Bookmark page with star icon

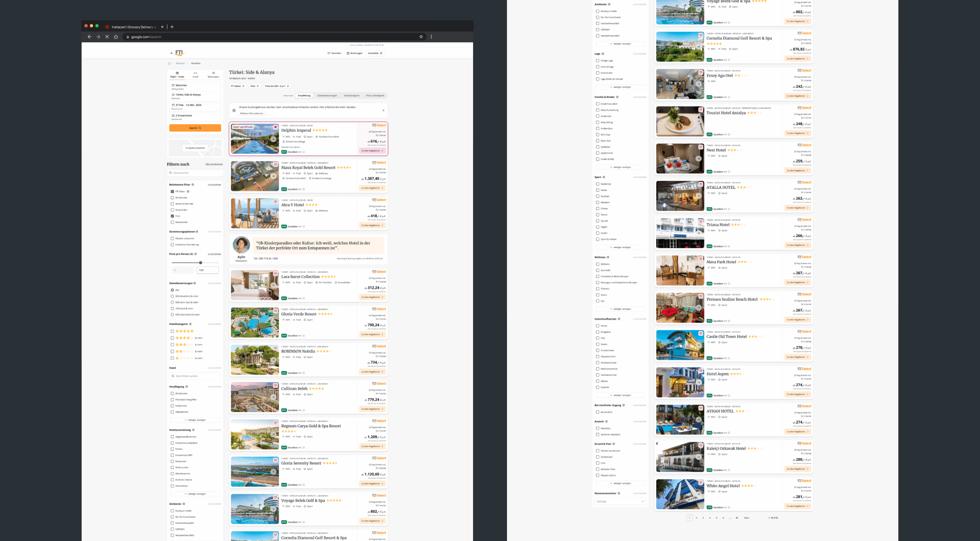click(x=421, y=37)
